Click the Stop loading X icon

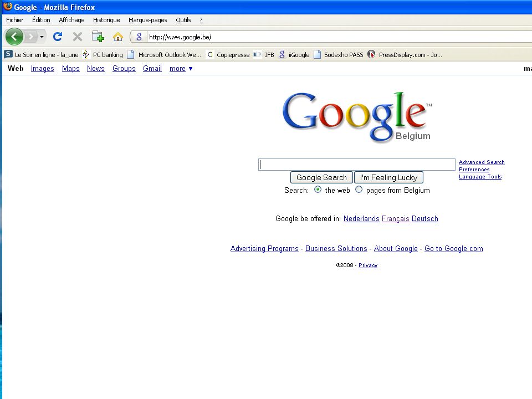pyautogui.click(x=78, y=37)
